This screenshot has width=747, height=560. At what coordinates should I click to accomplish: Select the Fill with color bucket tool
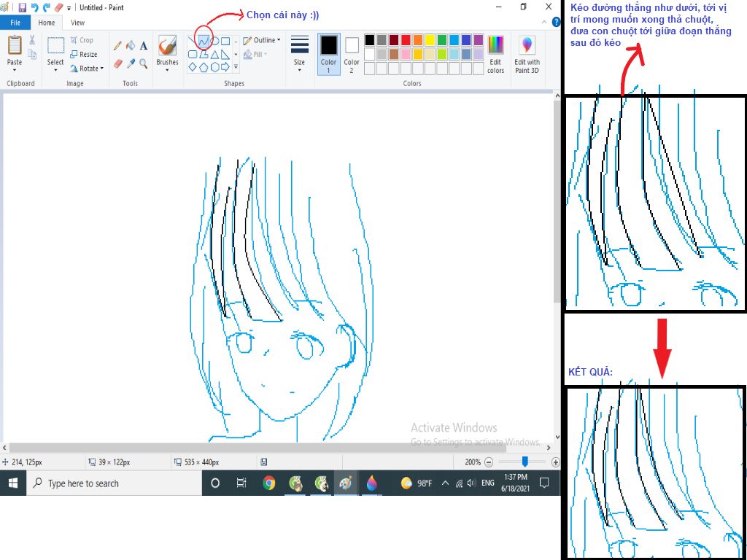coord(130,46)
